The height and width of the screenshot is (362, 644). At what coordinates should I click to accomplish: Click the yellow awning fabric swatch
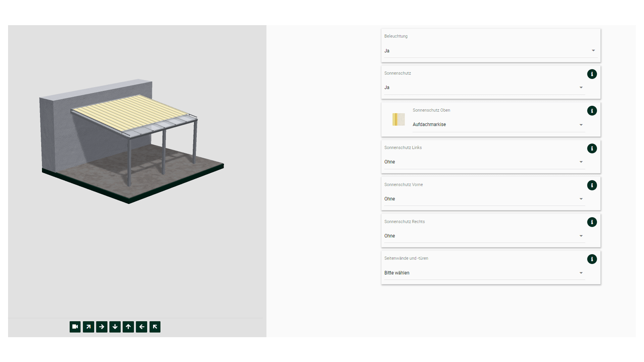click(398, 120)
